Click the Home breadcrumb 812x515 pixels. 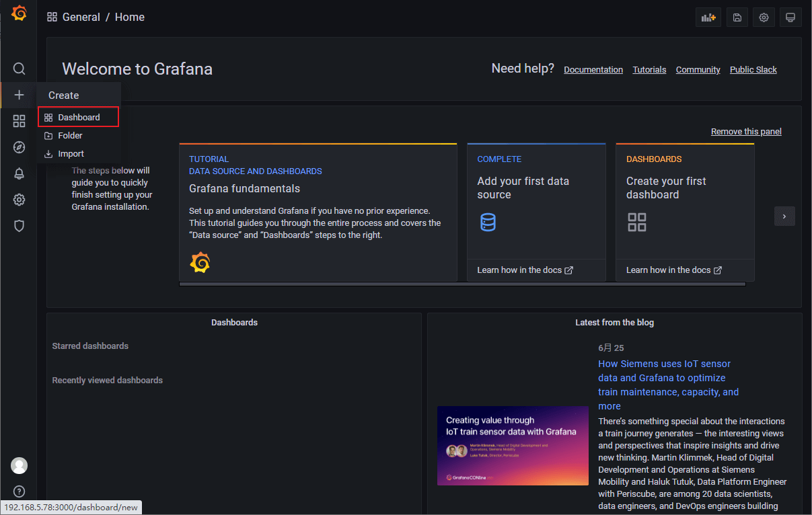click(130, 17)
